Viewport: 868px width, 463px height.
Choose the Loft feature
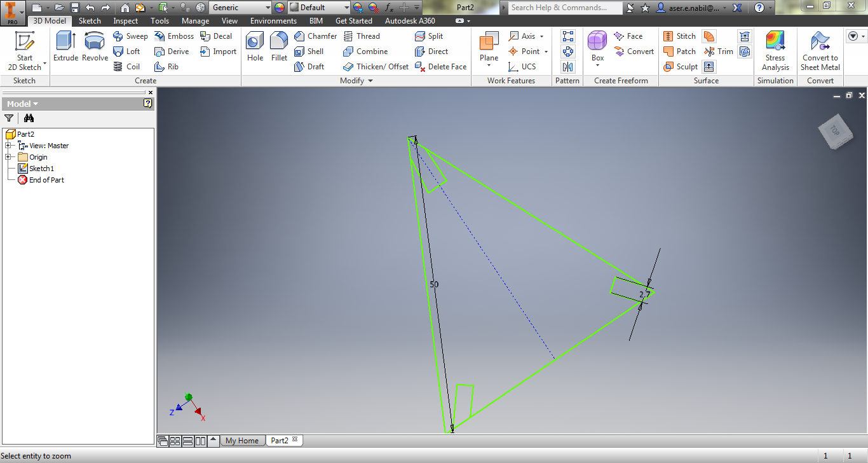126,52
